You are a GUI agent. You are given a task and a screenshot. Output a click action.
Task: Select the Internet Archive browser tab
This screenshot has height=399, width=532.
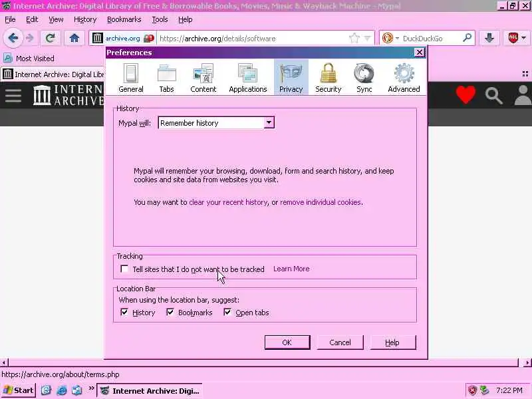coord(53,74)
